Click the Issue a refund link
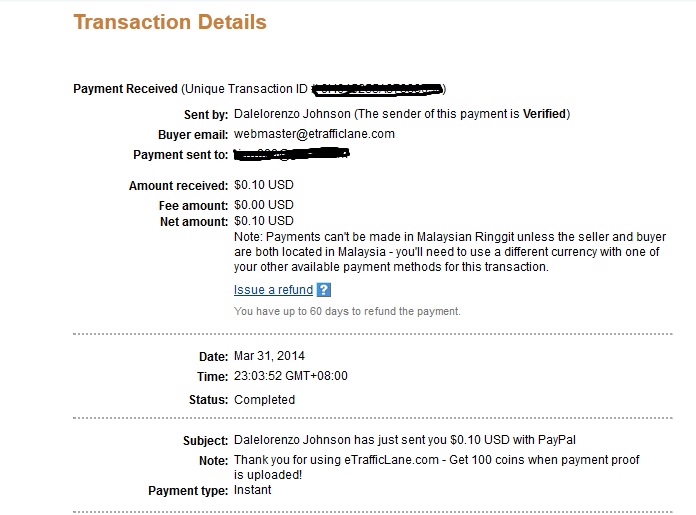The image size is (696, 515). coord(273,290)
